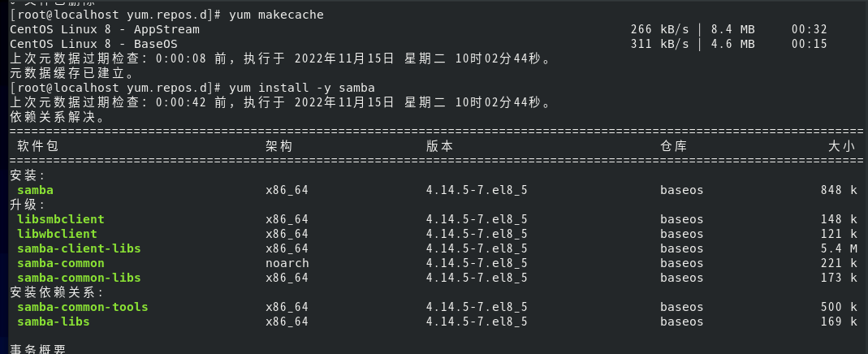This screenshot has height=354, width=868.
Task: Click the 安装依赖关系 section label
Action: point(57,292)
